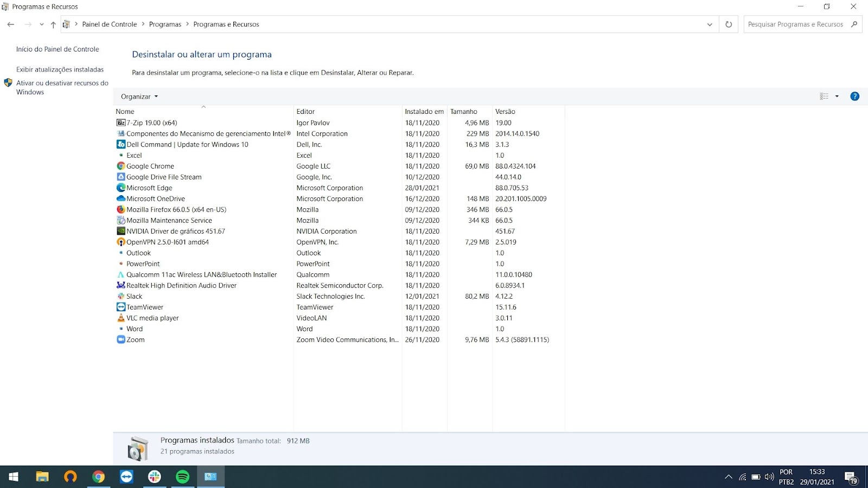The width and height of the screenshot is (868, 488).
Task: Click the NVIDIA driver icon
Action: click(x=121, y=231)
